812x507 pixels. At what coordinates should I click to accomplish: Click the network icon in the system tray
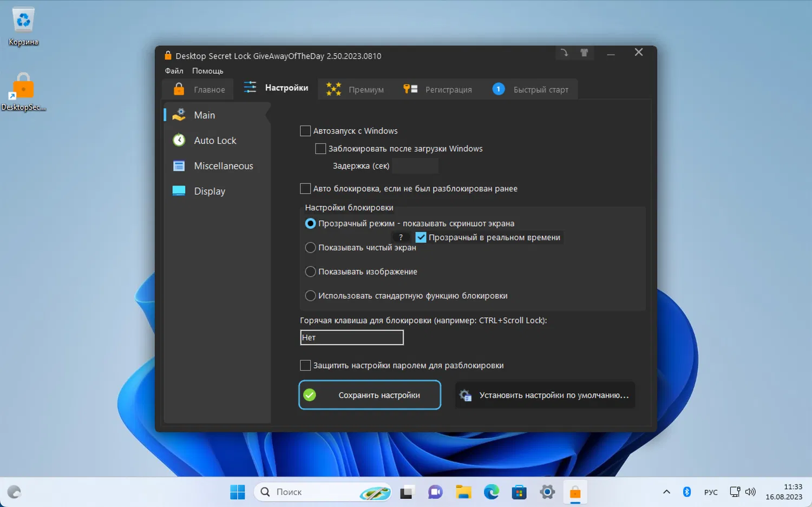tap(735, 492)
